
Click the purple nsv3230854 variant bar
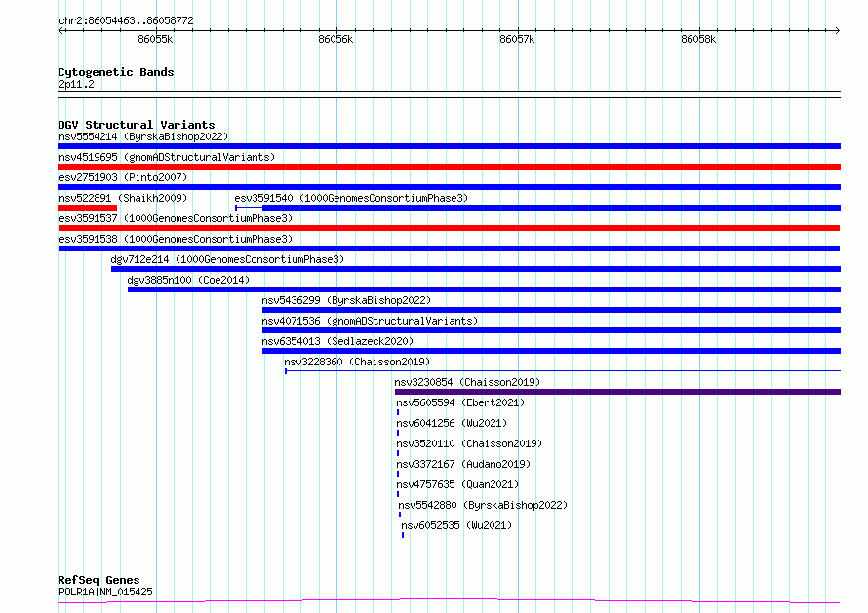coord(617,392)
